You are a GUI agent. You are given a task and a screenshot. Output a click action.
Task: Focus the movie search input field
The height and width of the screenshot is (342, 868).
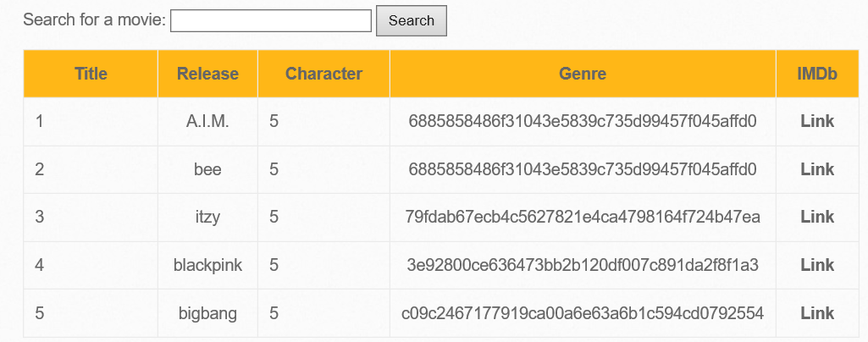pyautogui.click(x=271, y=21)
